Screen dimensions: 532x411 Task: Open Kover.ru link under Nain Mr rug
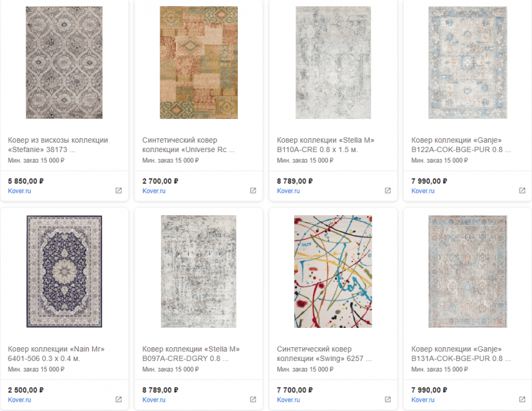(x=19, y=400)
